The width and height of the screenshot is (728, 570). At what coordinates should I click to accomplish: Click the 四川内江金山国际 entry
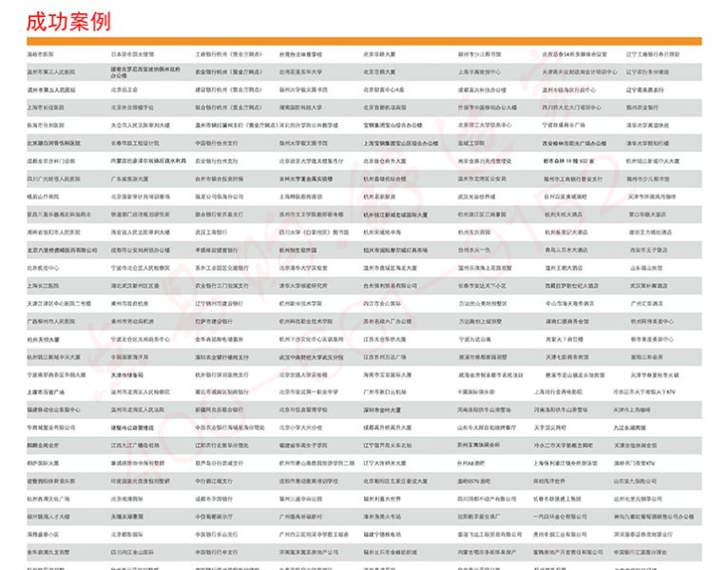coord(132,552)
